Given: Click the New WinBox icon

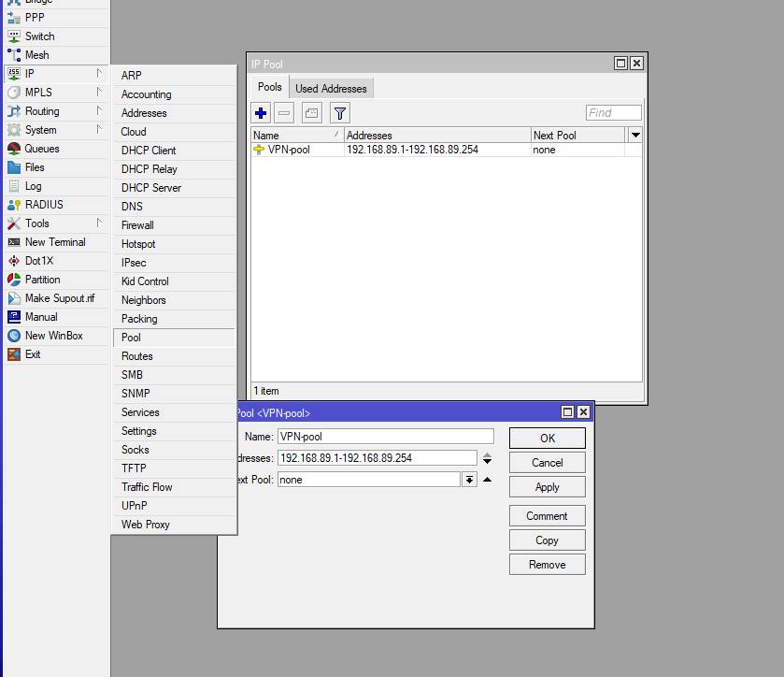Looking at the screenshot, I should click(14, 336).
